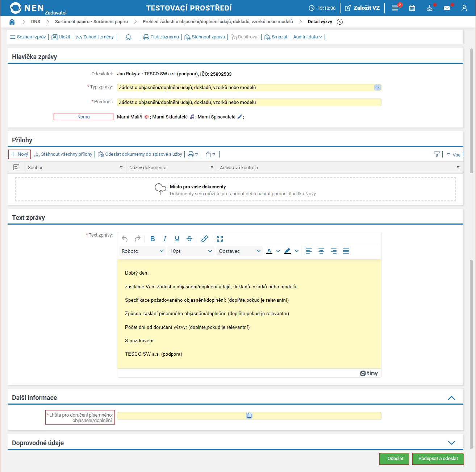Screen dimensions: 476x472
Task: Click Tisk záznamu
Action: tap(161, 37)
